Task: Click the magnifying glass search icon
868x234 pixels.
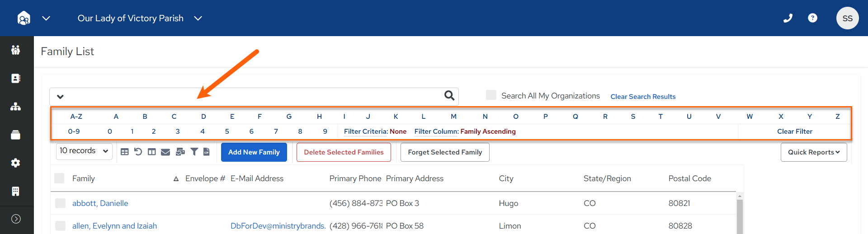Action: (x=449, y=95)
